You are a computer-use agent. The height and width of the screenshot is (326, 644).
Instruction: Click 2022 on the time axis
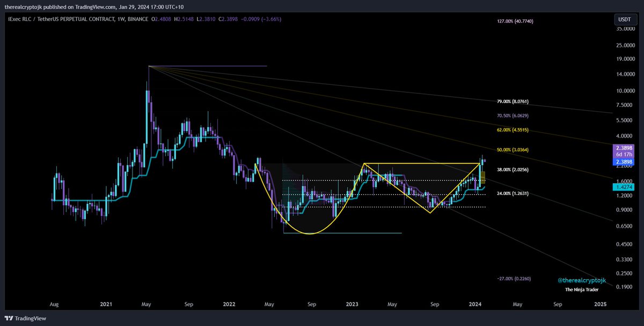coord(229,304)
